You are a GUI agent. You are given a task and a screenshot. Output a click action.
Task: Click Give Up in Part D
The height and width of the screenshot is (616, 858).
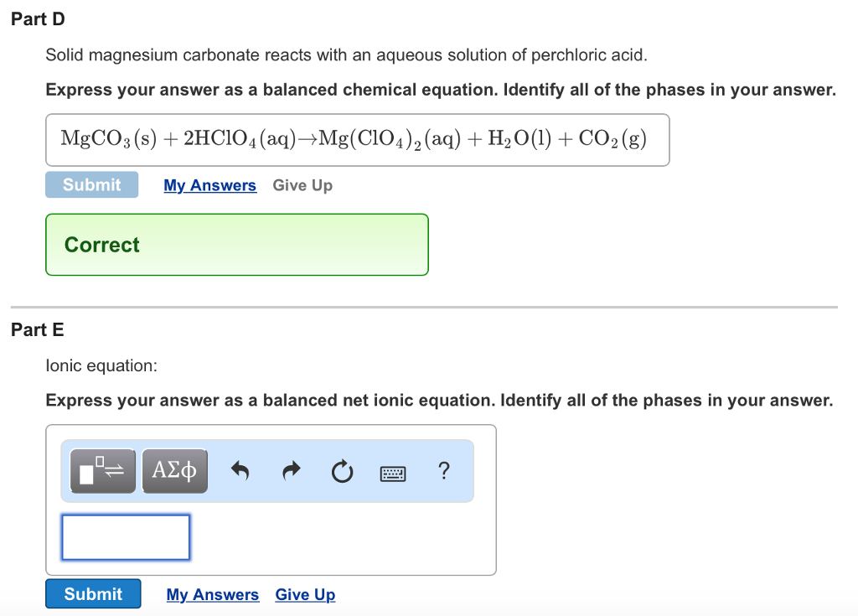click(302, 184)
